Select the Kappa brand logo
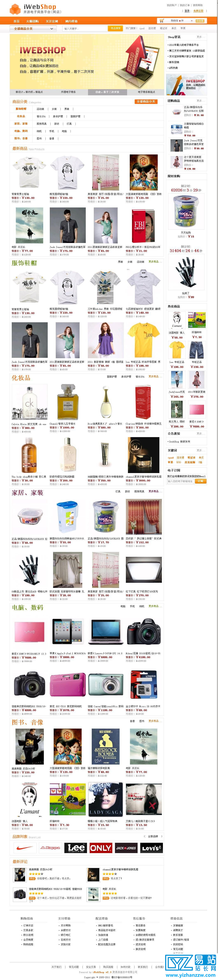Viewport: 218px width, 980px height. point(50,848)
